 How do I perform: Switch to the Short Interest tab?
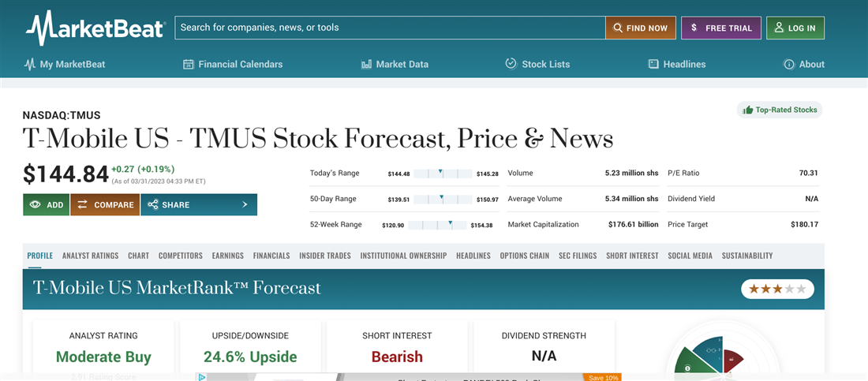[632, 256]
